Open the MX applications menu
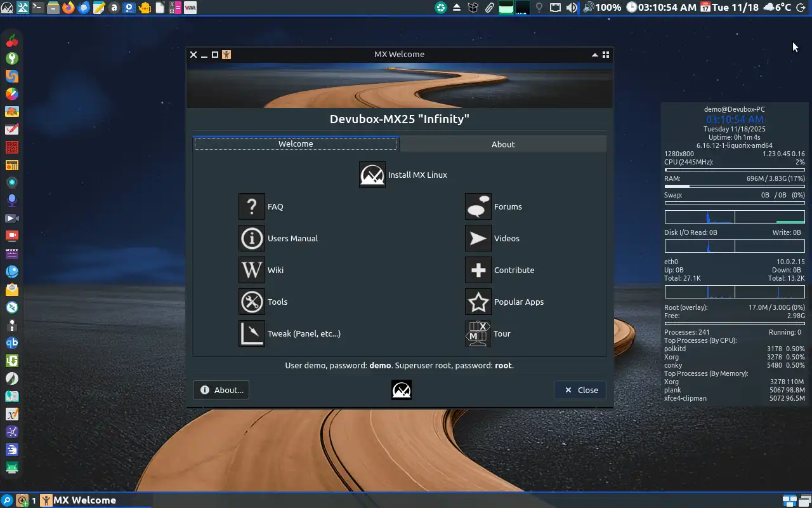This screenshot has height=508, width=812. tap(7, 7)
